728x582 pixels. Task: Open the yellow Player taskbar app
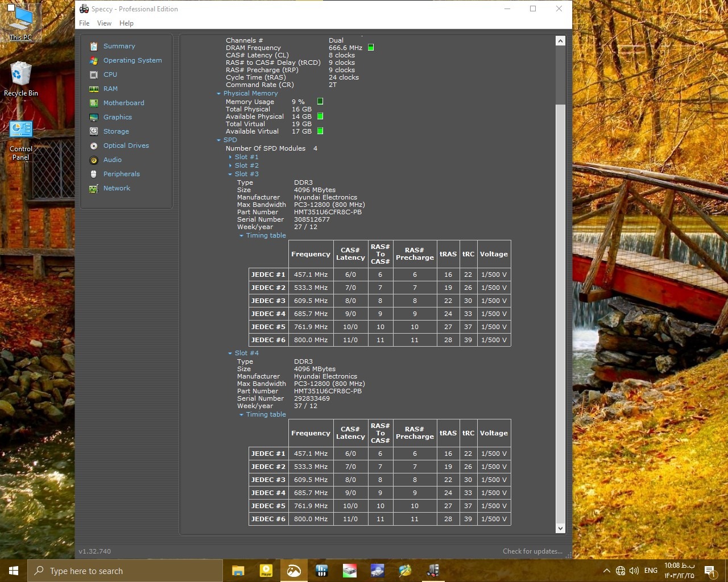[x=266, y=571]
